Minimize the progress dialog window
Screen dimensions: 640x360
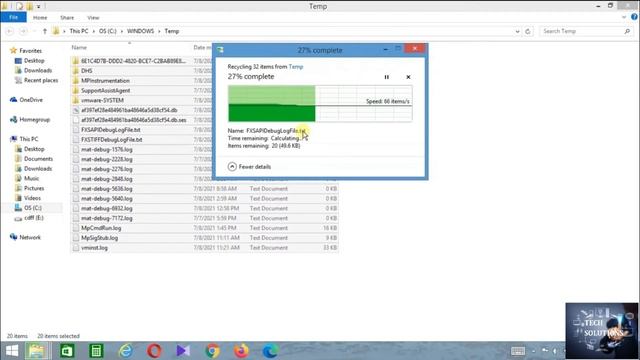(x=385, y=49)
